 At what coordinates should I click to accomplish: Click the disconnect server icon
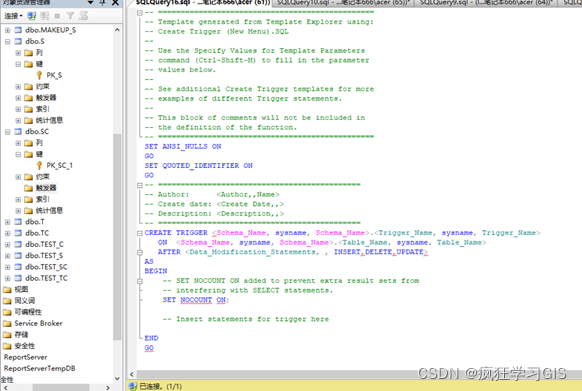click(45, 16)
